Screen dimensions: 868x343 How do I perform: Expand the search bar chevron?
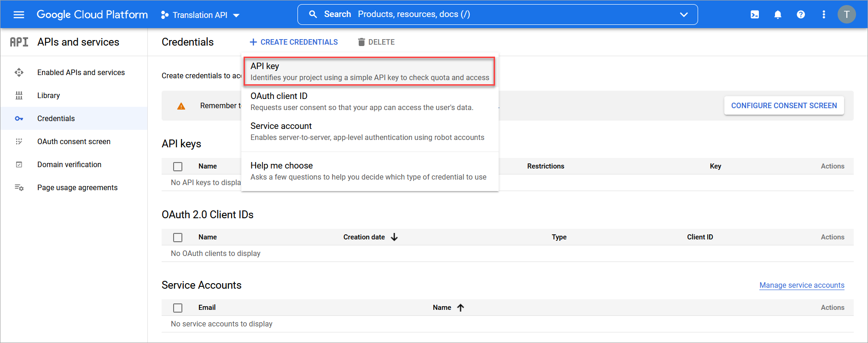[684, 15]
